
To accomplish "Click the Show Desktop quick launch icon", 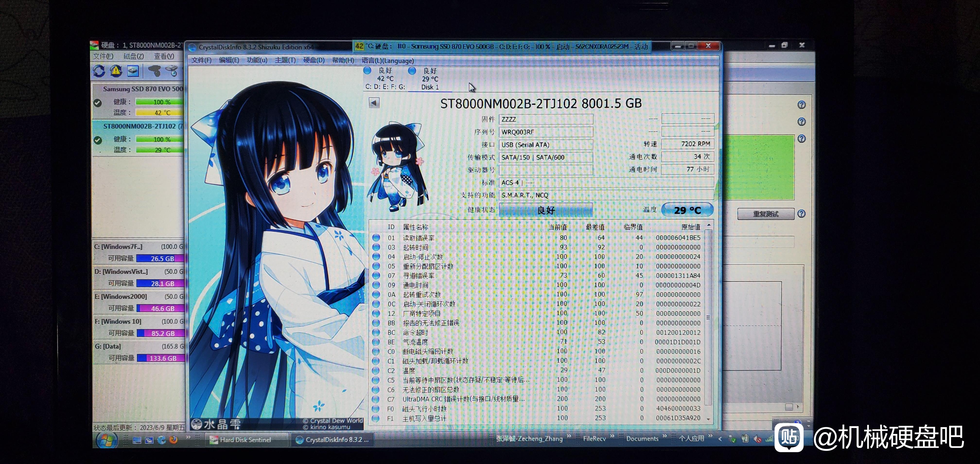I will pyautogui.click(x=137, y=440).
